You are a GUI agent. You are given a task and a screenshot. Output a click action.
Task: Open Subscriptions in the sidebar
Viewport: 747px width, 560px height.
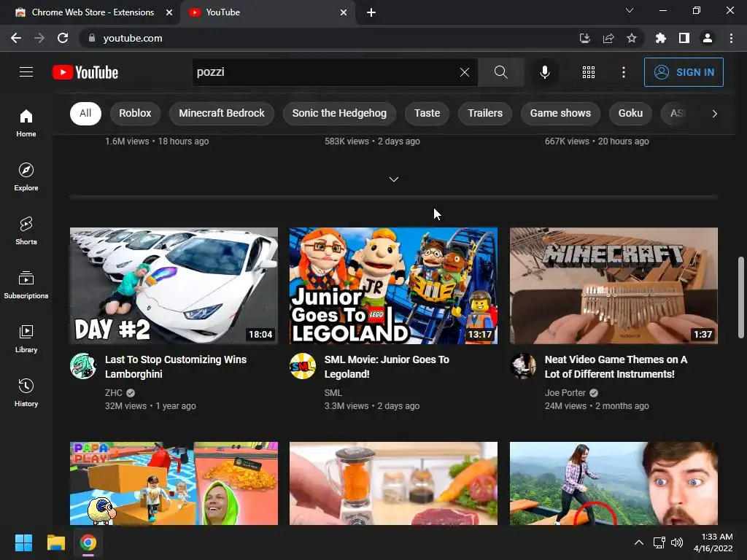(26, 285)
